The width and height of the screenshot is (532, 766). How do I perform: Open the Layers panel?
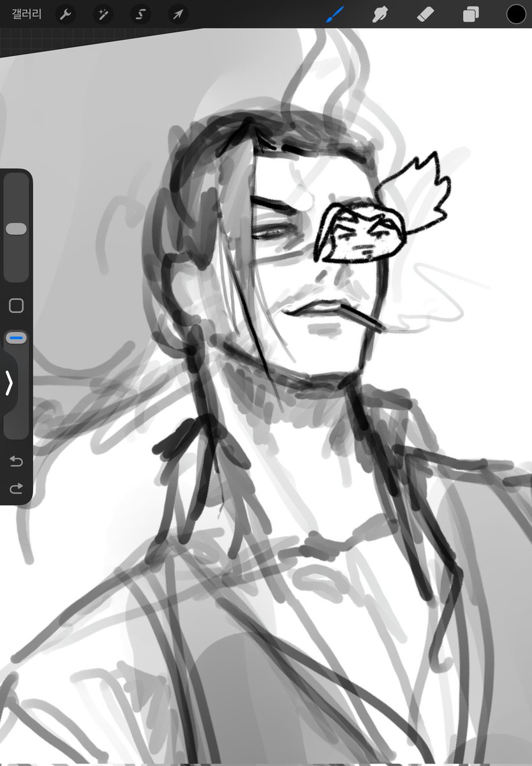(x=471, y=14)
